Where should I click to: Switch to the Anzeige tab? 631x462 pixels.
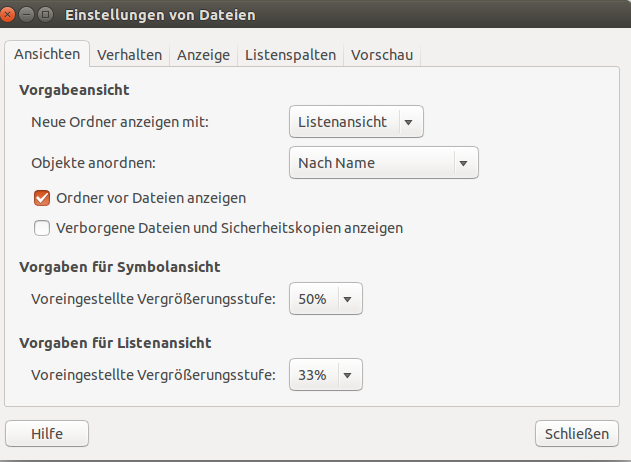tap(204, 55)
